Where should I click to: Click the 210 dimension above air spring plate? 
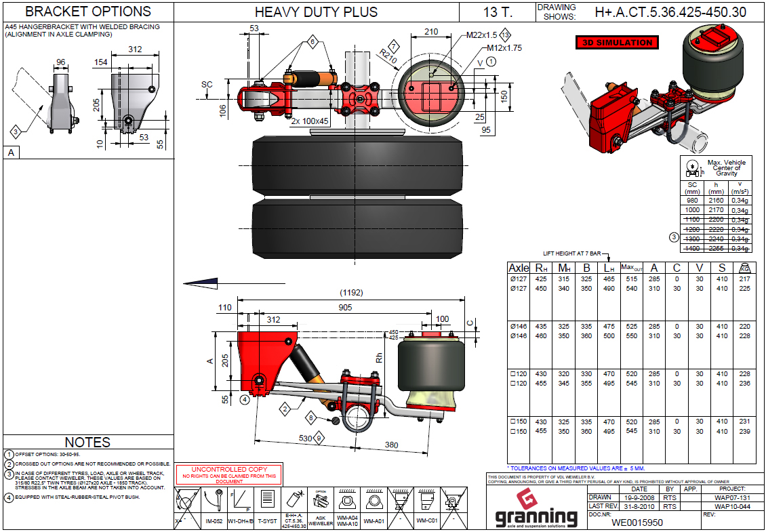pyautogui.click(x=431, y=32)
